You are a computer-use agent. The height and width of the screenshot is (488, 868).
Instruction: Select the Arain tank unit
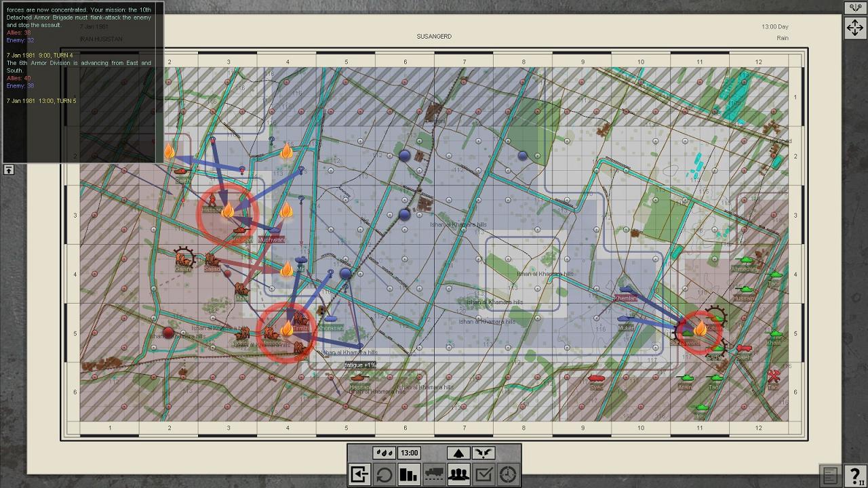[685, 382]
